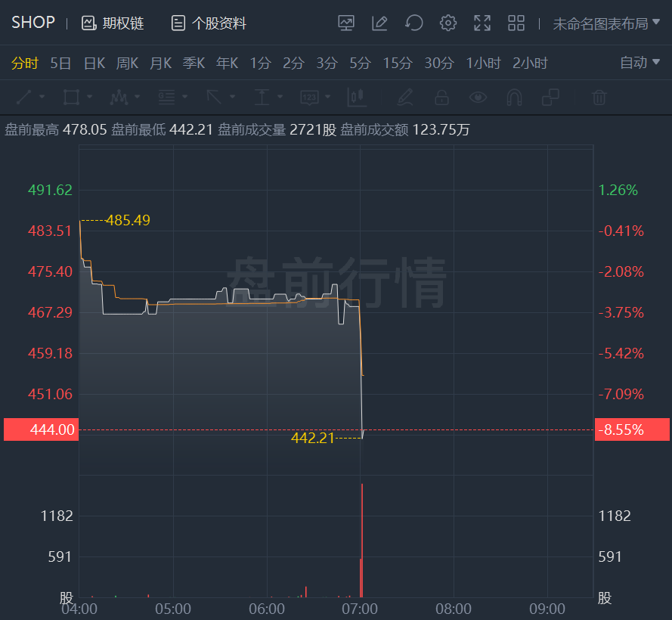Viewport: 672px width, 620px height.
Task: Select the candlestick indicator icon in toolbar
Action: tap(356, 97)
